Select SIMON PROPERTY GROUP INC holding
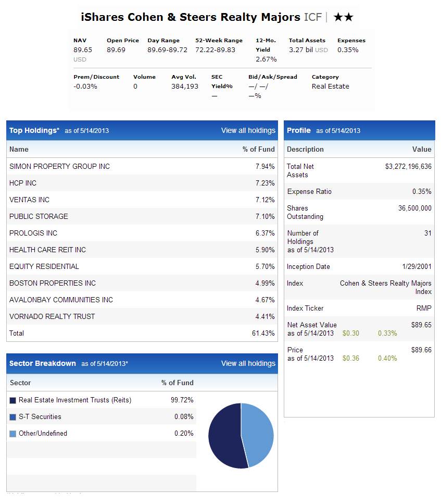The width and height of the screenshot is (441, 504). click(x=142, y=166)
